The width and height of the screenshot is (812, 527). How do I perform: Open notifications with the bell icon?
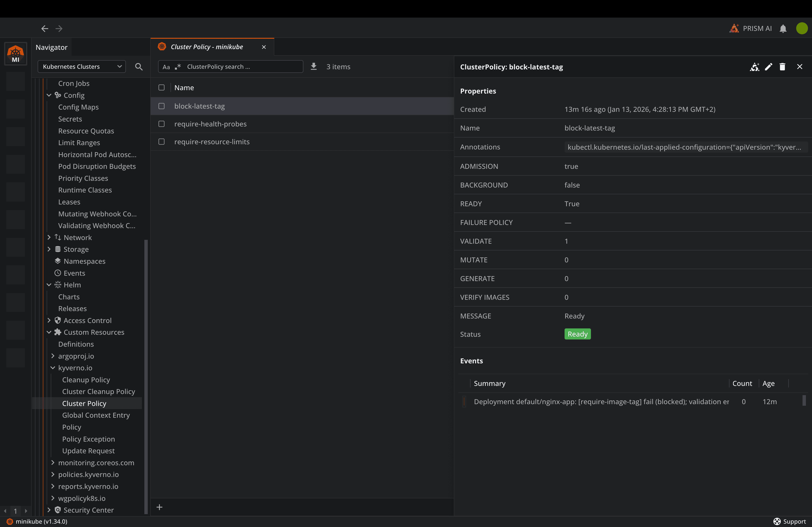click(x=783, y=29)
